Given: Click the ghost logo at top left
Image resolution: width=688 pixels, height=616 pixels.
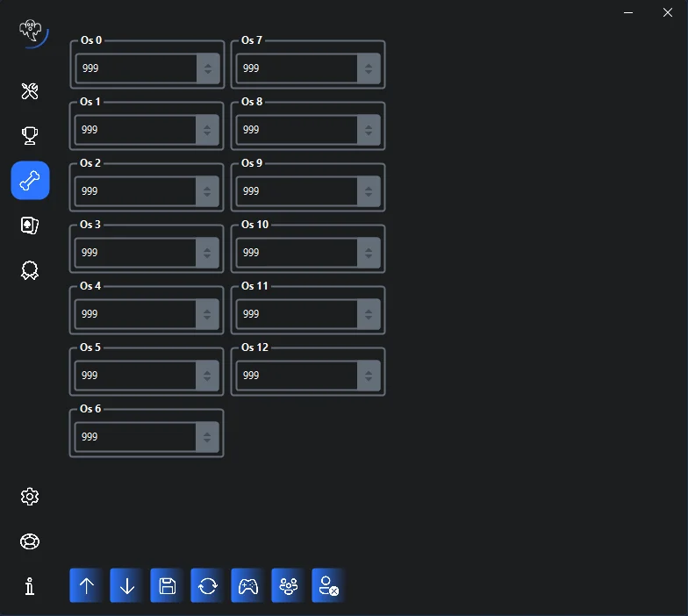Looking at the screenshot, I should [x=32, y=32].
